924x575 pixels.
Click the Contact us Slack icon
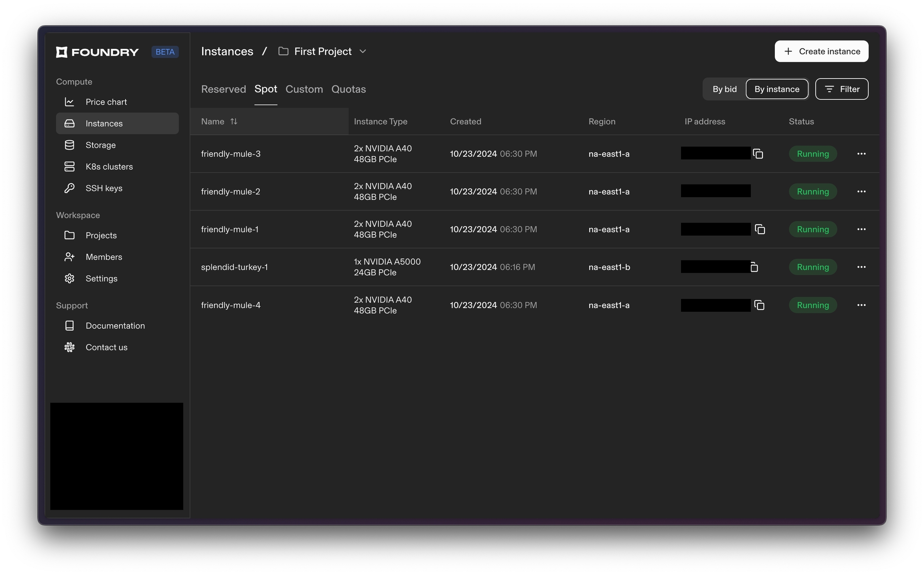[69, 347]
